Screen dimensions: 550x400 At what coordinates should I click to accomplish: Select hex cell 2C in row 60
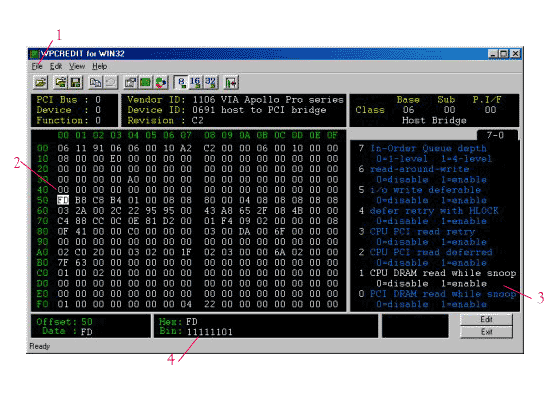pyautogui.click(x=116, y=211)
